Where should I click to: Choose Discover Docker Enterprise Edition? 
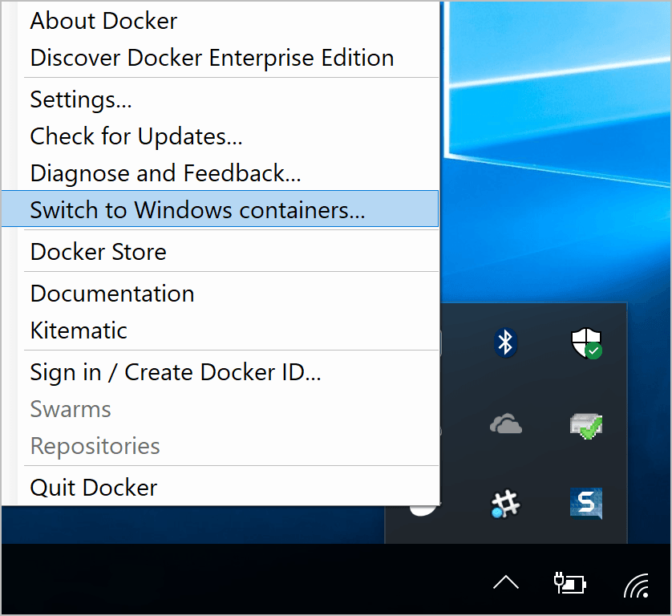(212, 58)
